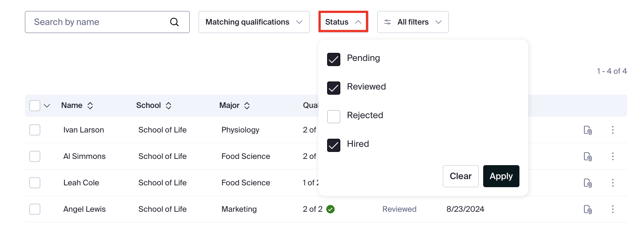Uncheck the Pending status checkbox
The height and width of the screenshot is (229, 644).
pyautogui.click(x=334, y=59)
